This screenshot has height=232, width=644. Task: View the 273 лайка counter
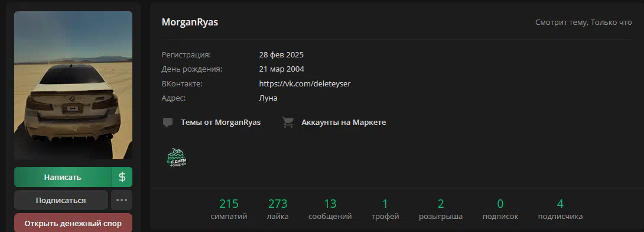(x=278, y=209)
